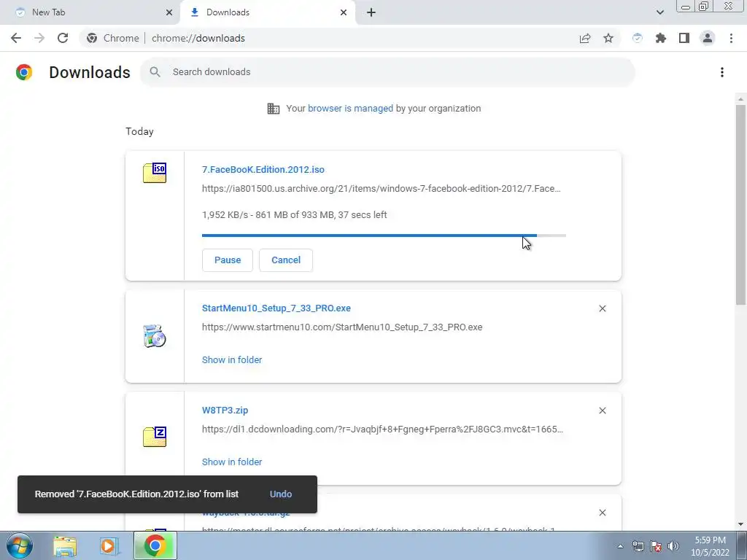
Task: Close the Downloads tab
Action: point(344,12)
